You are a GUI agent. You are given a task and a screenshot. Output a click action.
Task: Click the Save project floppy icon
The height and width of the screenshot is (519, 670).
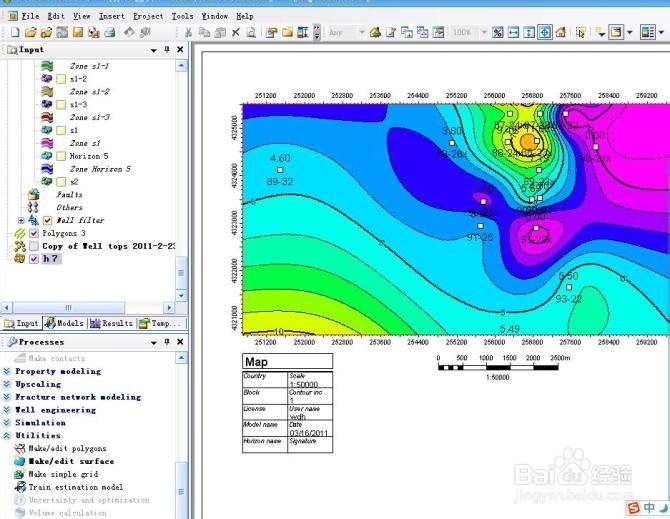pyautogui.click(x=78, y=32)
